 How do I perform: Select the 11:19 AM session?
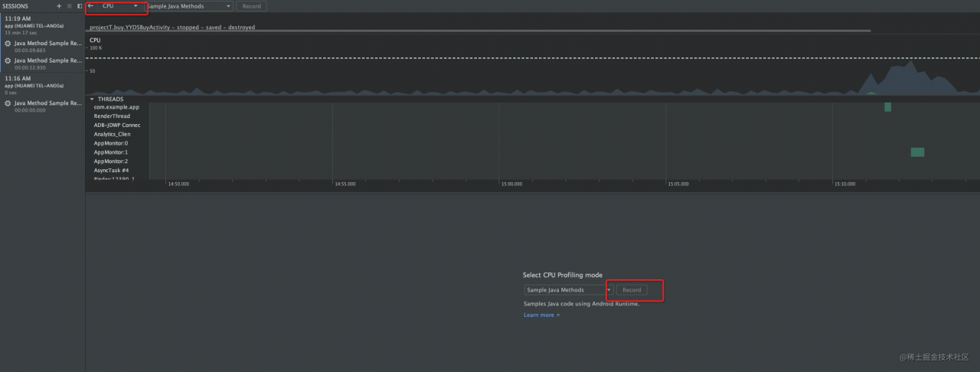(42, 24)
